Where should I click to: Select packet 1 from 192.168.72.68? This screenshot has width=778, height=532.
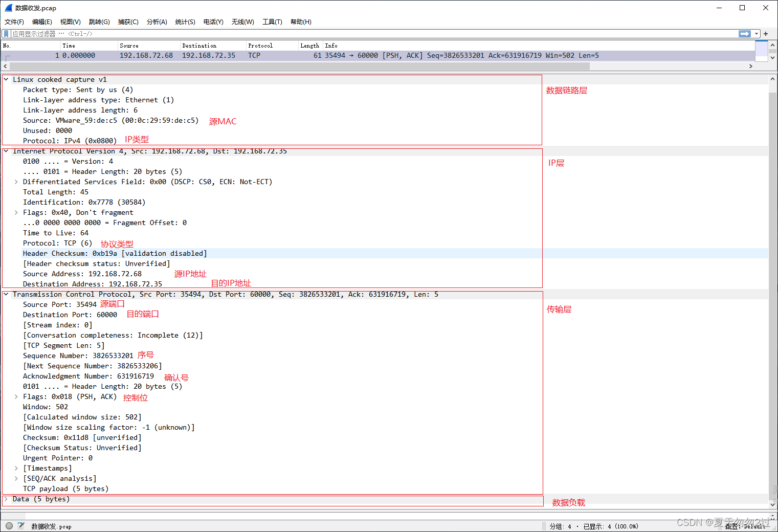tap(378, 55)
